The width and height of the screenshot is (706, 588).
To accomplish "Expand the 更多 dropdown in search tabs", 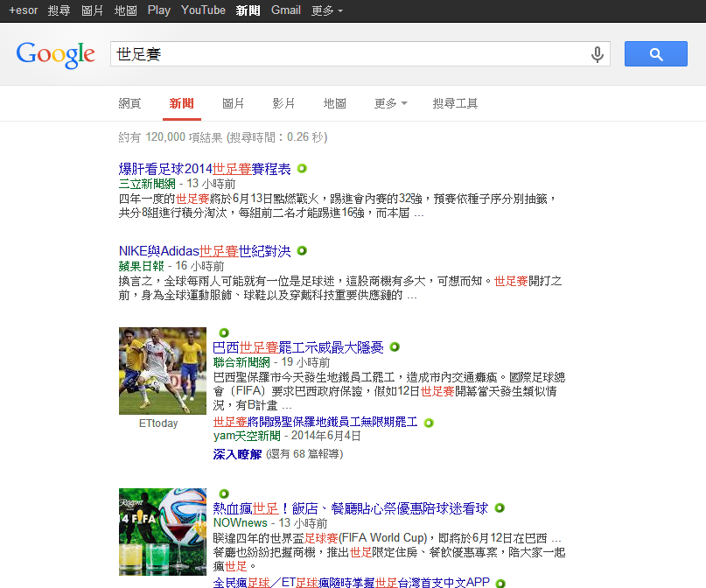I will 390,103.
